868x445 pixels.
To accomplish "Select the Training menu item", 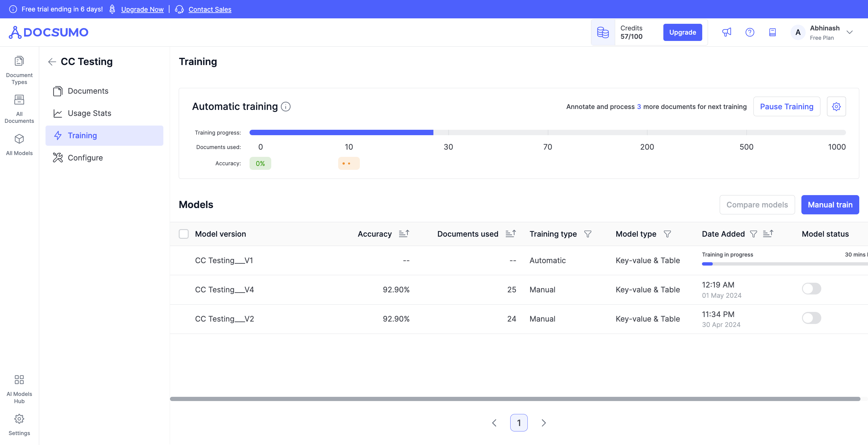I will pos(105,136).
